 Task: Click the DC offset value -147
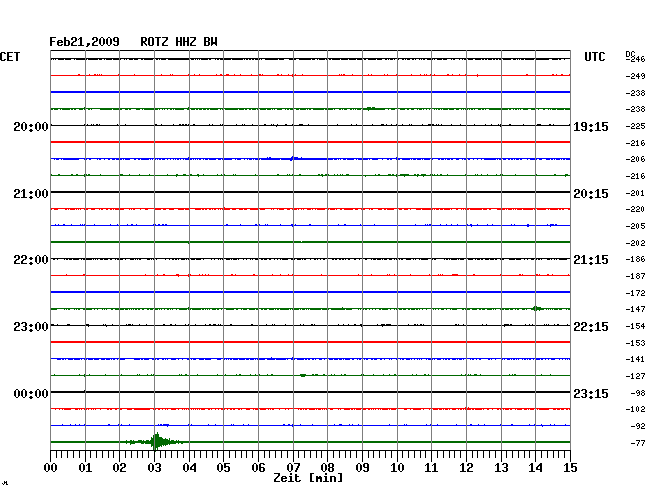coord(635,309)
